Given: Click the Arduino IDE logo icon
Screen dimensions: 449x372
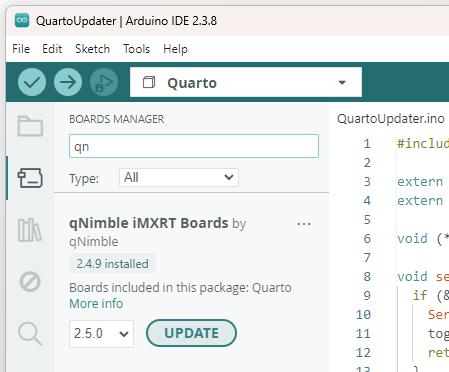Looking at the screenshot, I should point(22,20).
